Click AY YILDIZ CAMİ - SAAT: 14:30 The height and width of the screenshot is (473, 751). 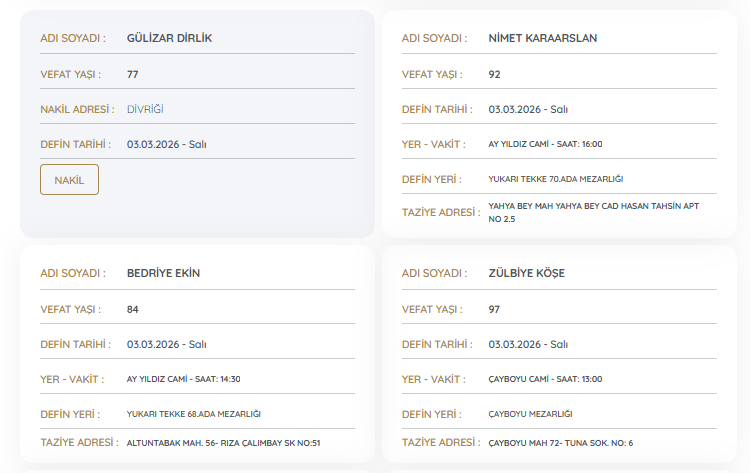(x=183, y=379)
